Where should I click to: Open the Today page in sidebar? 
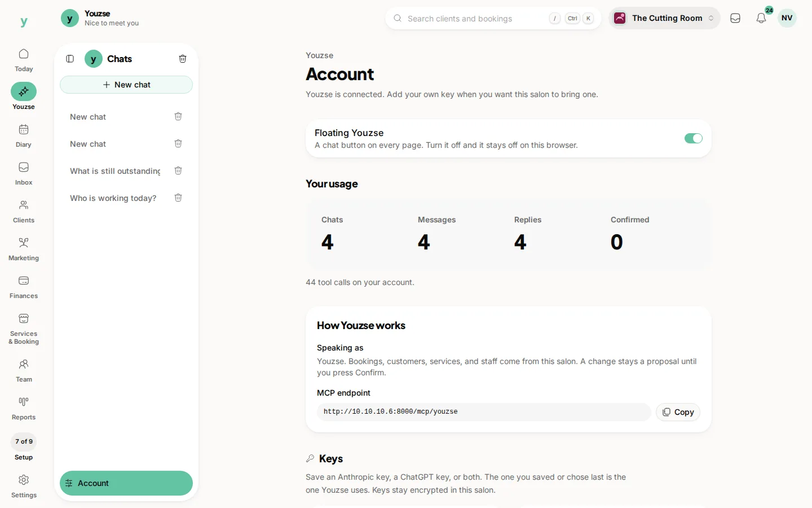click(24, 60)
